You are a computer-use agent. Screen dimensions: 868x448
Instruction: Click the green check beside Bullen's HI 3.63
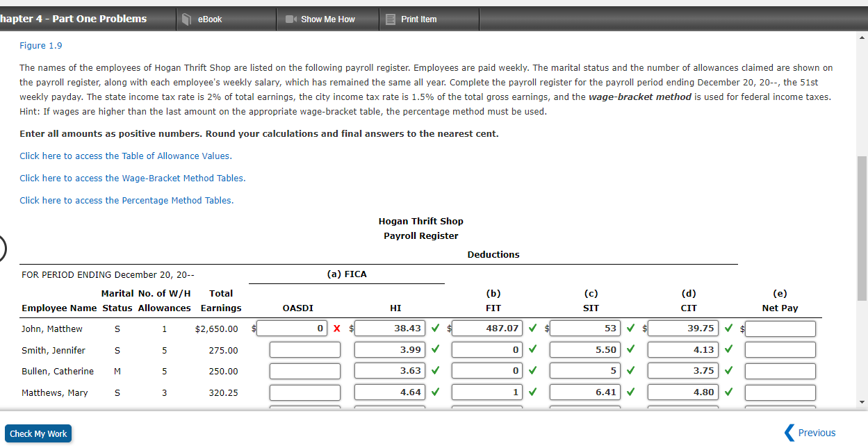(x=435, y=371)
